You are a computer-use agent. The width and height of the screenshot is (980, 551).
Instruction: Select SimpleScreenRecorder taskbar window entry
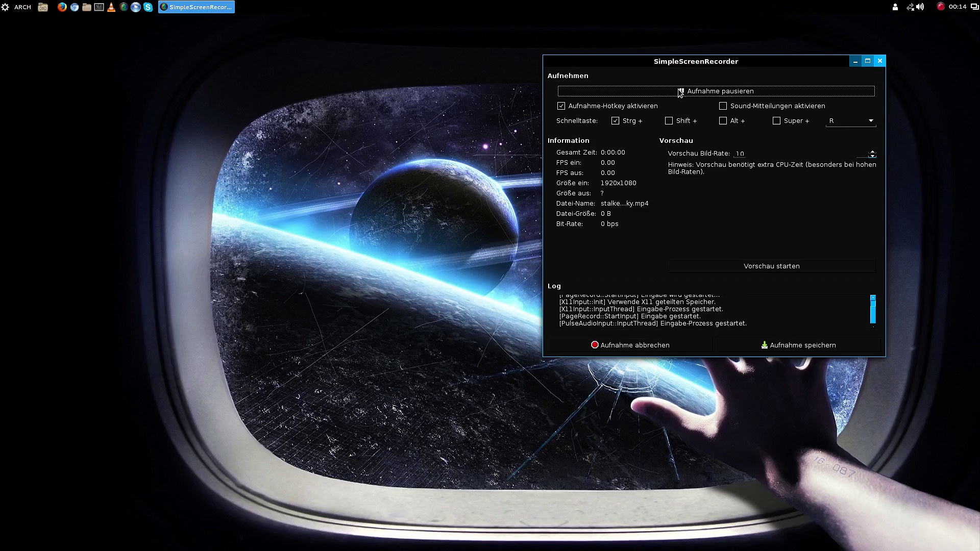(x=197, y=7)
